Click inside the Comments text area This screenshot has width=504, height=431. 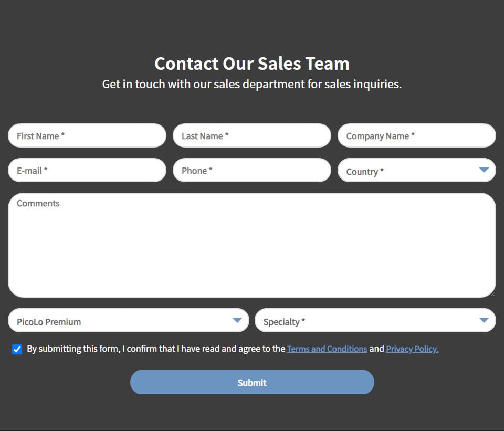click(252, 246)
